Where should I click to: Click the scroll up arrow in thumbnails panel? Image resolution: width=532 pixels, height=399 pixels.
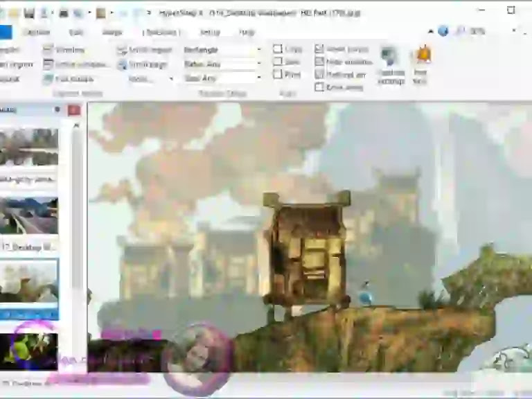pos(76,125)
